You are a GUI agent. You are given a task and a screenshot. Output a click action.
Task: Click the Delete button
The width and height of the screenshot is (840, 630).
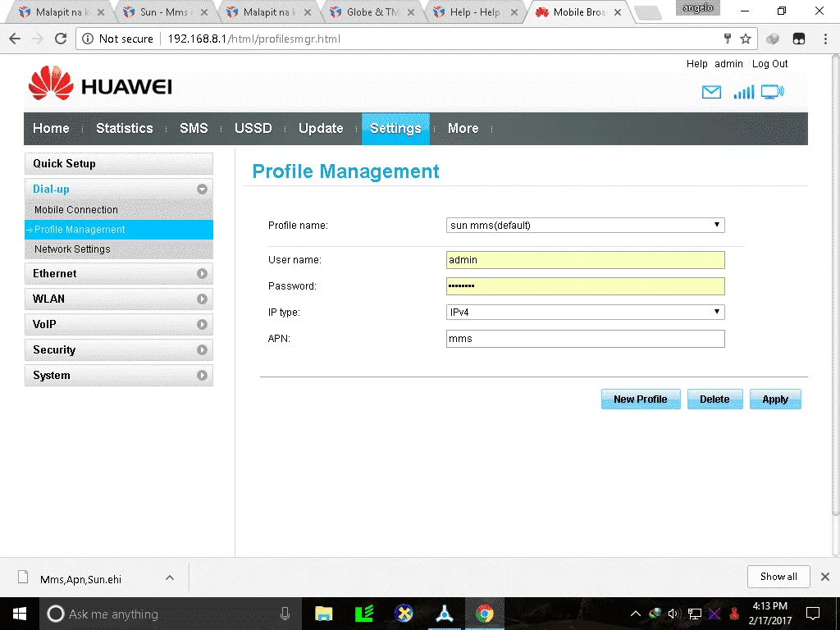pyautogui.click(x=714, y=399)
